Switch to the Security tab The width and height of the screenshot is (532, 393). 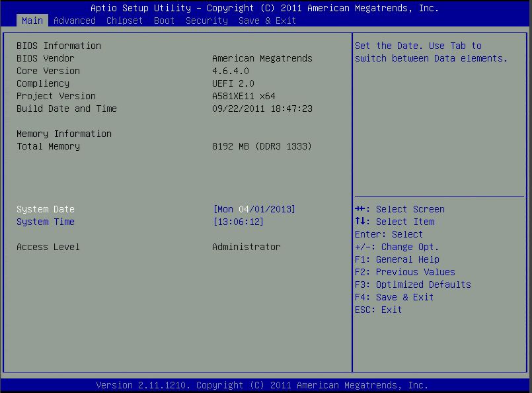(x=206, y=21)
